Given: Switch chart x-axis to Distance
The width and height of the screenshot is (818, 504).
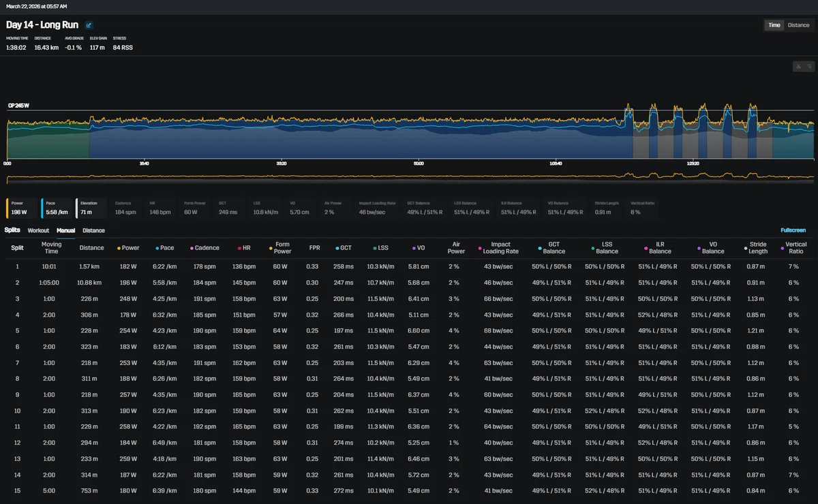Looking at the screenshot, I should point(798,25).
